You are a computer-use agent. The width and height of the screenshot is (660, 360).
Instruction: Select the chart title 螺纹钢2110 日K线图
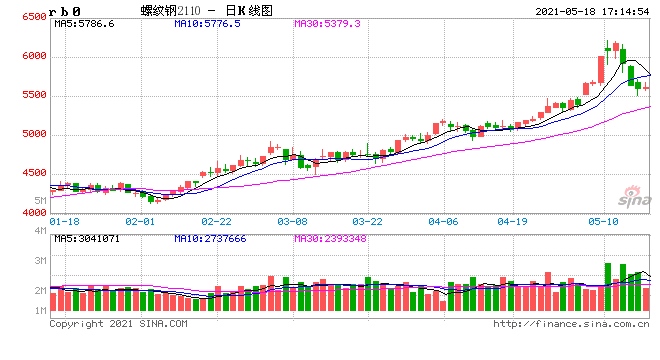pos(207,11)
